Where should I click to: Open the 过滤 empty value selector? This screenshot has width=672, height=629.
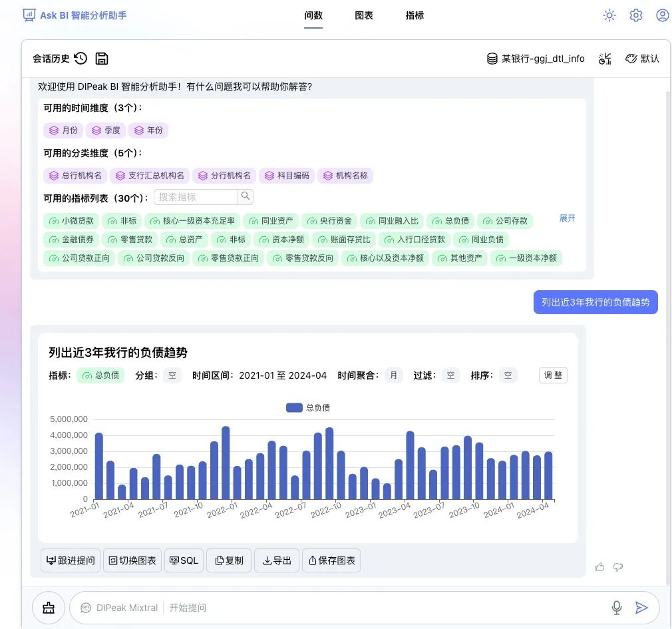point(450,375)
